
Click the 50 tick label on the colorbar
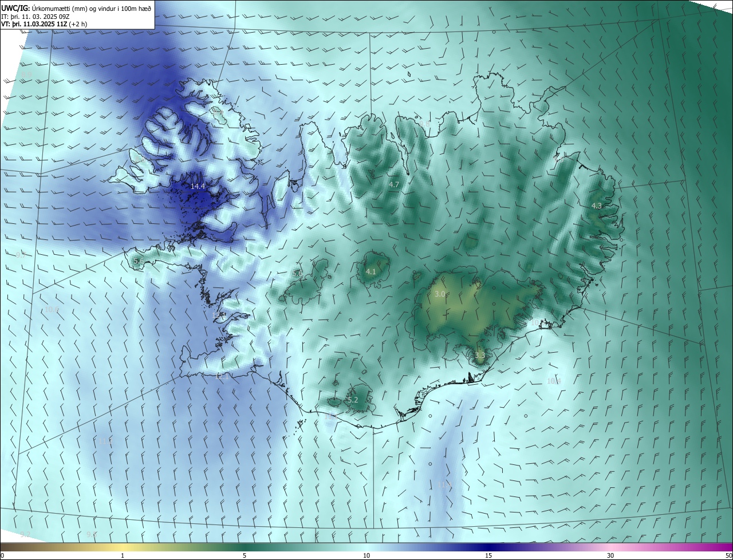coord(728,555)
